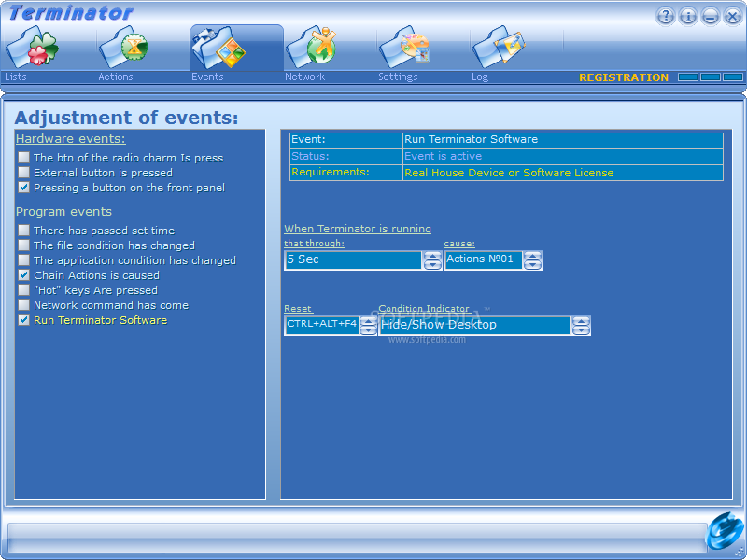Select the Events folder icon
747x560 pixels.
(218, 48)
